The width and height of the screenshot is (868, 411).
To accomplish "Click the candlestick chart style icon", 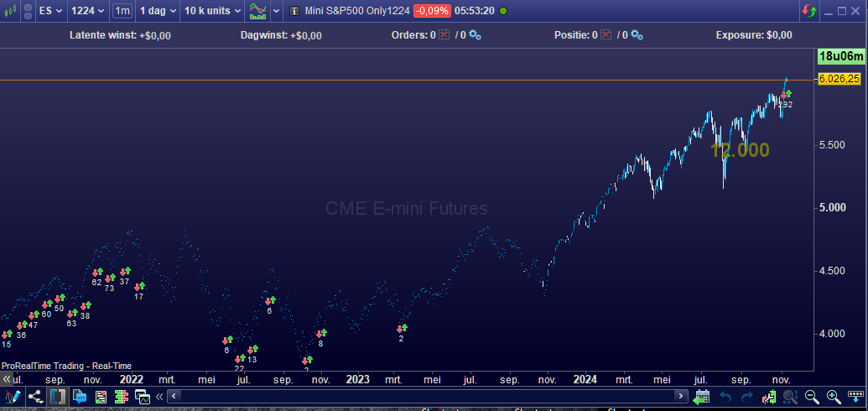I will point(10,11).
